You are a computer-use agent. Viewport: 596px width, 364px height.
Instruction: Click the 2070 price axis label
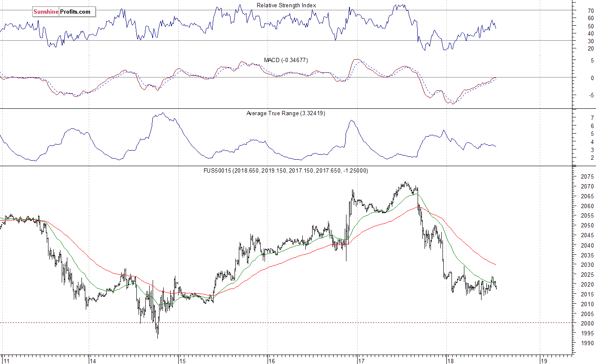tap(588, 187)
